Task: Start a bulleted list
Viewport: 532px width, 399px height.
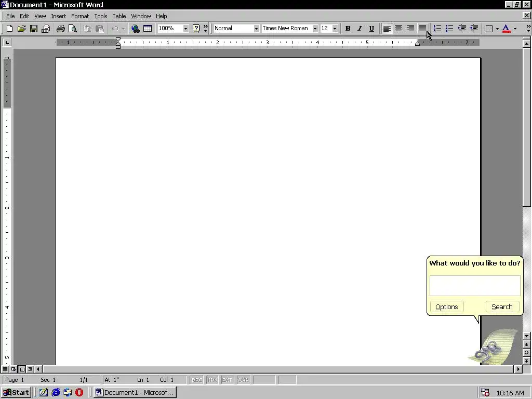Action: pos(449,29)
